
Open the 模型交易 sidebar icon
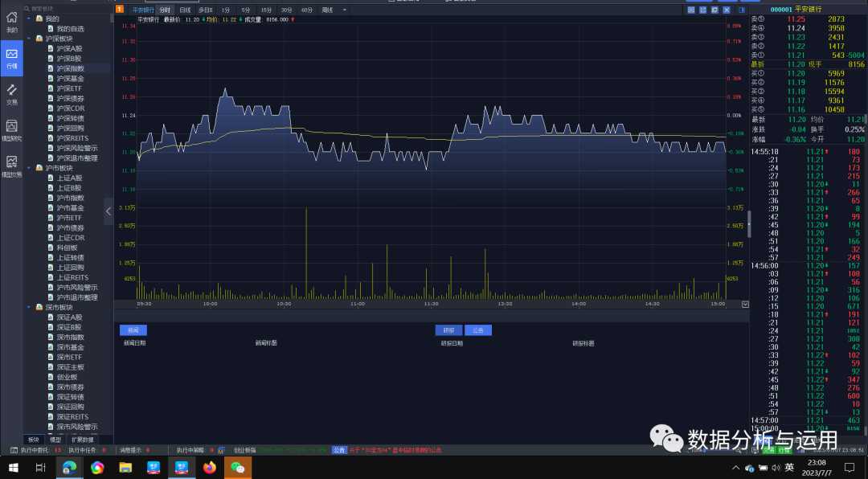tap(11, 166)
